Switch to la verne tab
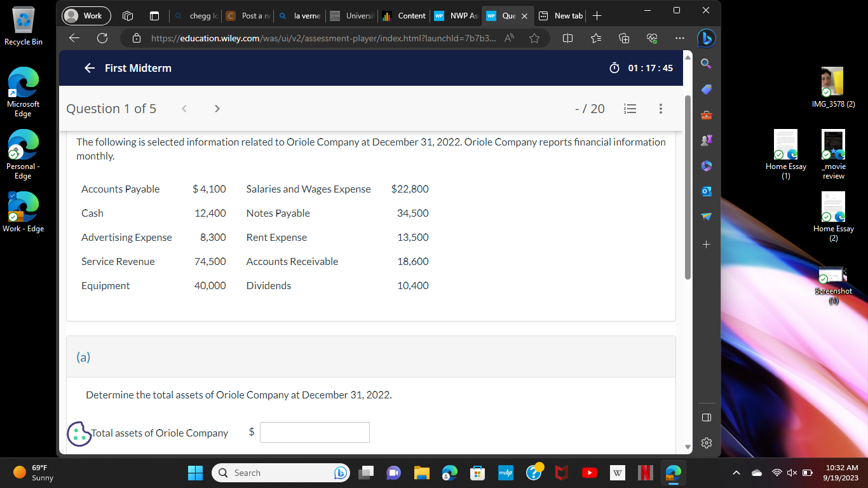This screenshot has width=868, height=488. (301, 16)
